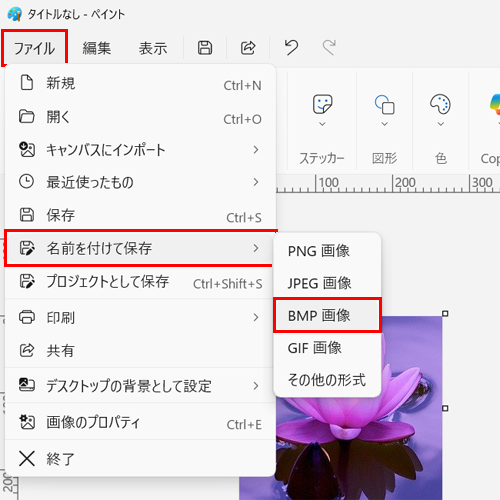Click the ステッカー label in ribbon
This screenshot has width=500, height=500.
tap(322, 158)
